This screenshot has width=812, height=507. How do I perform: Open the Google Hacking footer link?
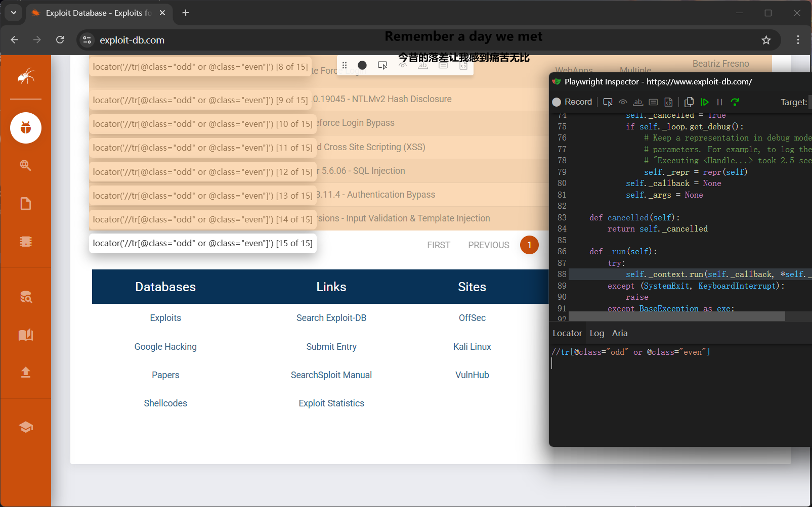pyautogui.click(x=165, y=347)
